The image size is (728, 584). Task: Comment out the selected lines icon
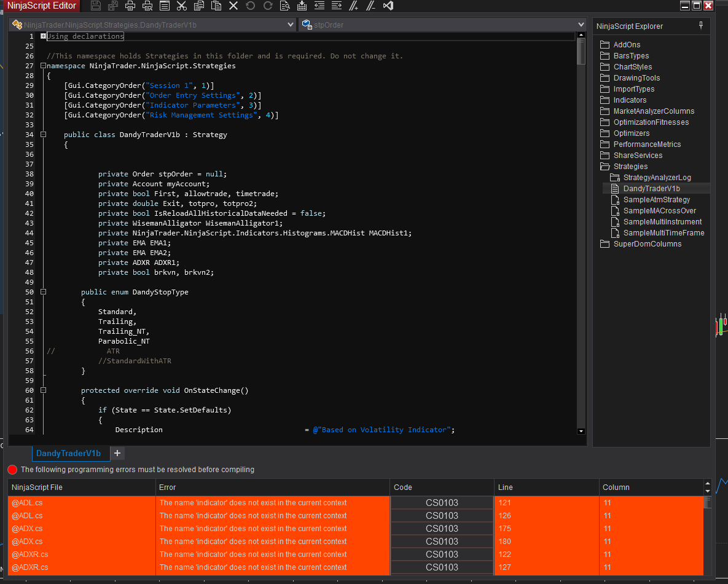(x=353, y=6)
